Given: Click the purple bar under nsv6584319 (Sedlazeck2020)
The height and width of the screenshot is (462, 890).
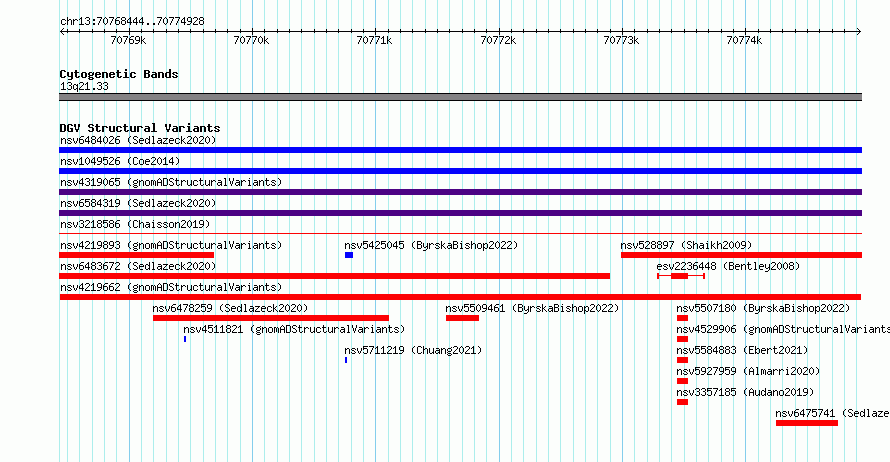Looking at the screenshot, I should point(460,213).
